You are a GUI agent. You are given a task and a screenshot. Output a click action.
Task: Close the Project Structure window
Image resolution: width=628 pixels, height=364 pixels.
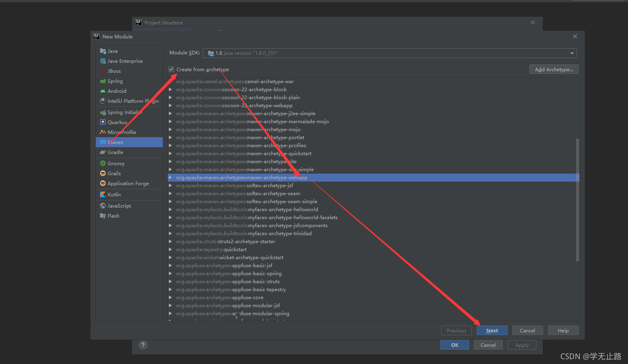(x=533, y=22)
